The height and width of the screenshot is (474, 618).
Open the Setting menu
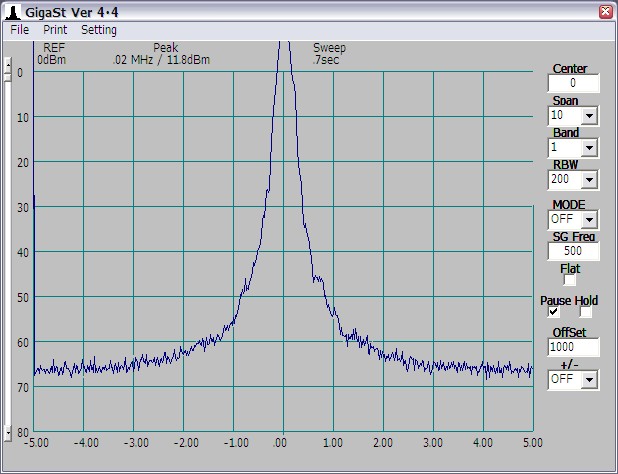click(99, 30)
